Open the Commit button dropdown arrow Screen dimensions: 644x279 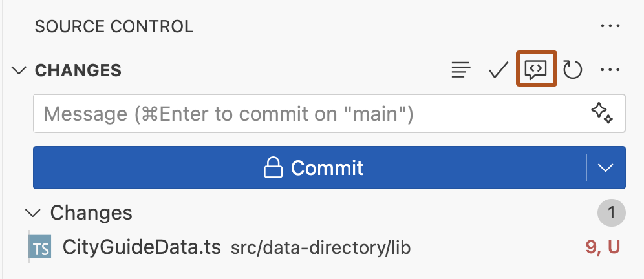606,168
